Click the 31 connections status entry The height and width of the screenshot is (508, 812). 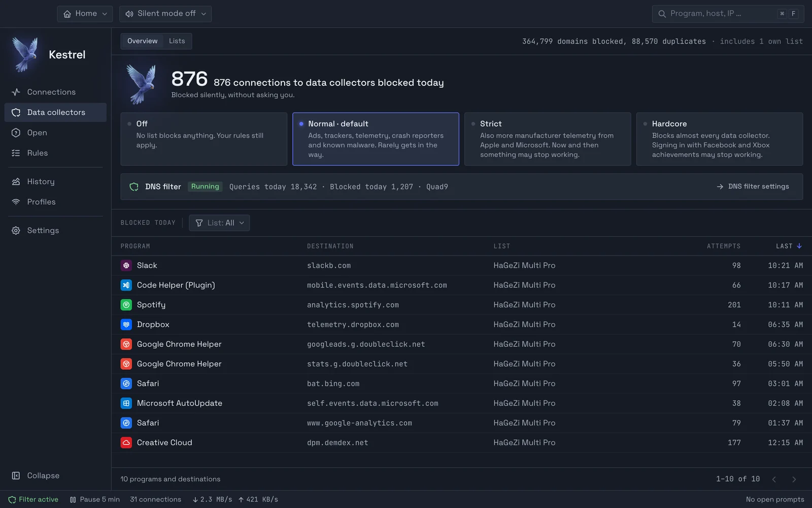155,499
